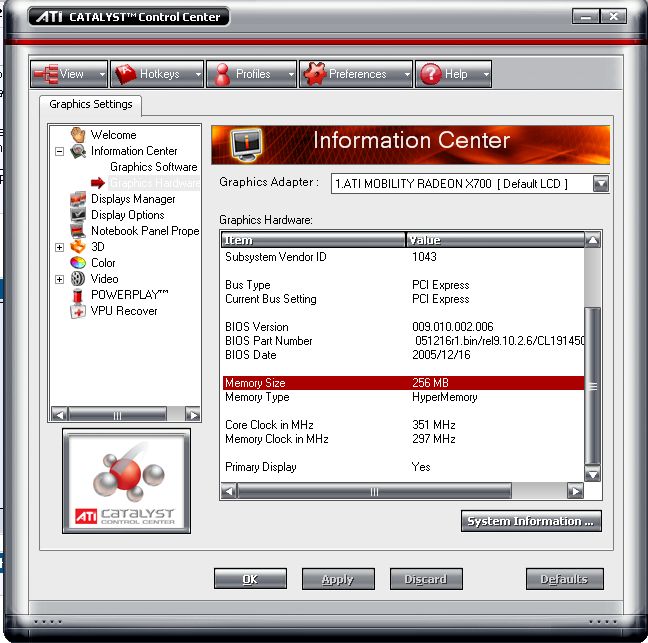
Task: Select the BIOS Date row
Action: pyautogui.click(x=403, y=355)
